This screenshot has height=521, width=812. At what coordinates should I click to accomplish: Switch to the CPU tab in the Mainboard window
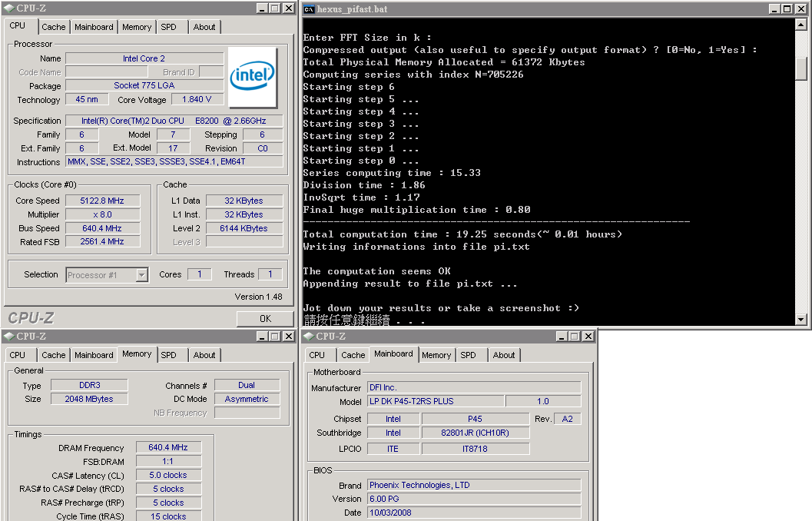(317, 355)
